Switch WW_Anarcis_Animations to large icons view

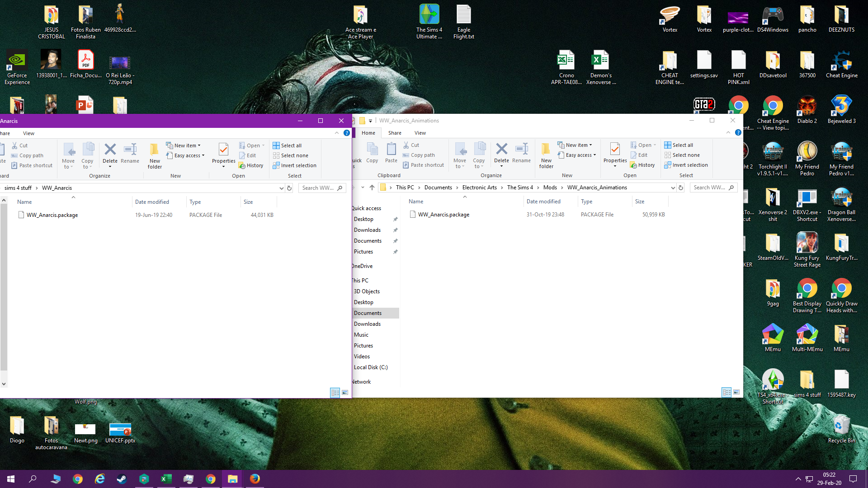click(736, 392)
